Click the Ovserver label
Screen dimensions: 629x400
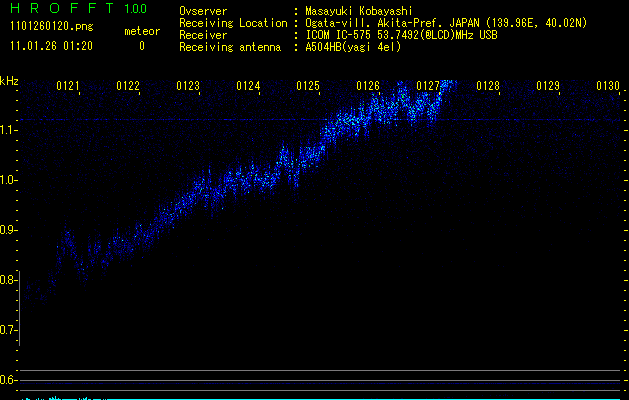(203, 11)
